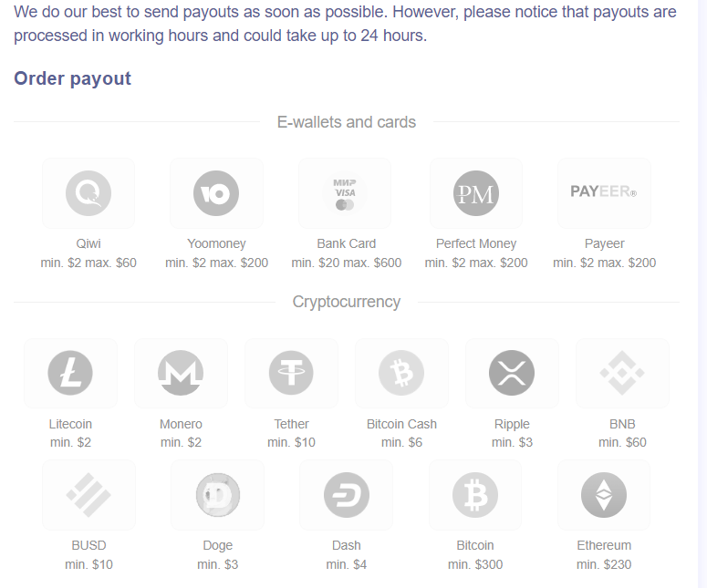Pick the Monero payout icon
The image size is (707, 588).
pos(181,373)
